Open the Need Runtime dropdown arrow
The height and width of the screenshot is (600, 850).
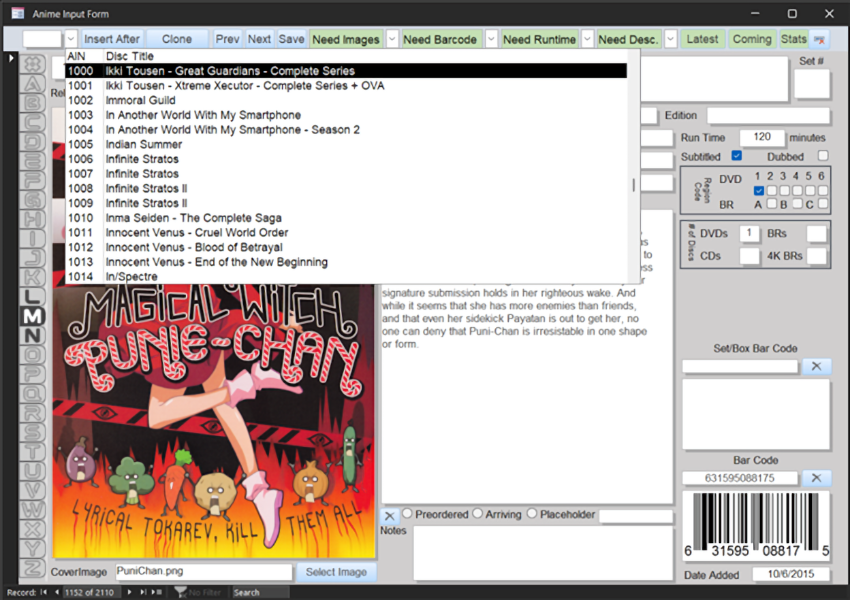pyautogui.click(x=587, y=40)
